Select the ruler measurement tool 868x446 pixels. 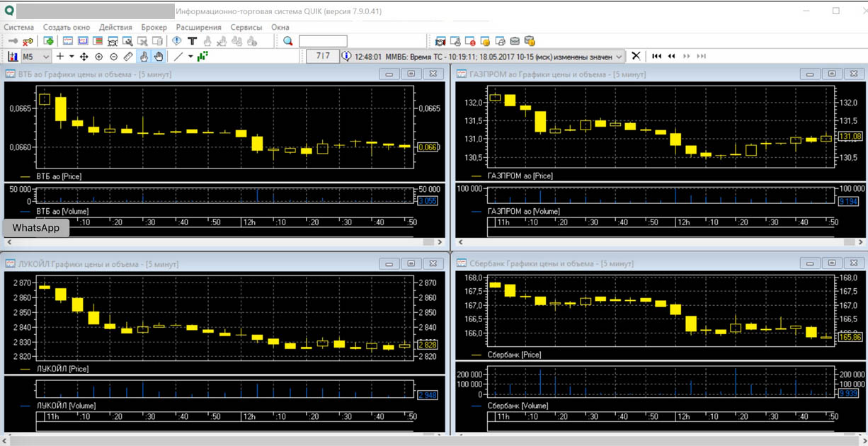[128, 56]
